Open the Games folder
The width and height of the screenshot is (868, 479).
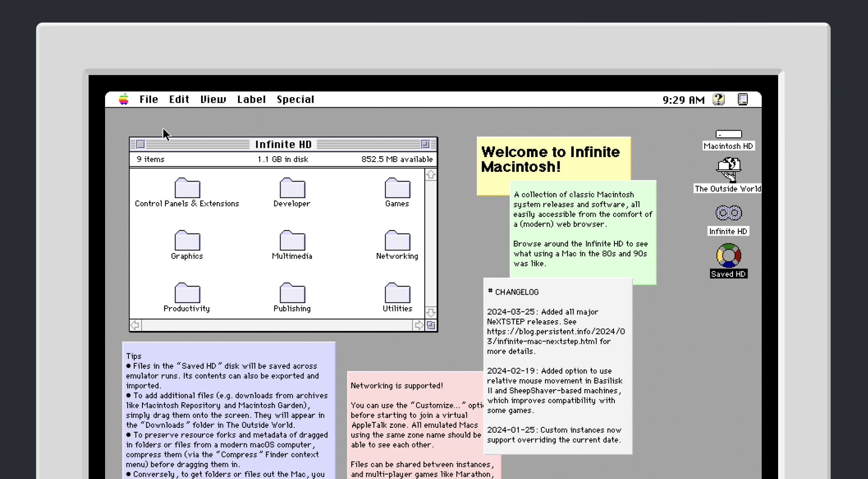[397, 189]
